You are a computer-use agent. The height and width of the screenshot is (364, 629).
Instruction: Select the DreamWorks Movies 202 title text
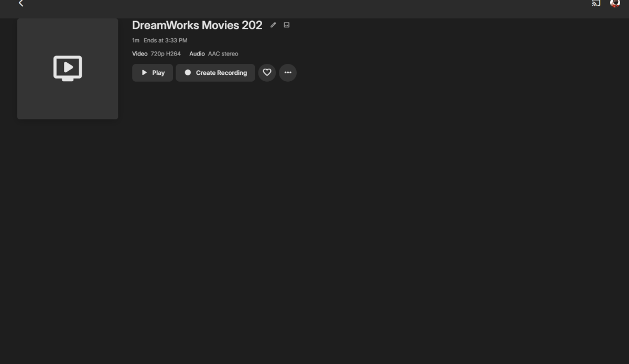tap(198, 25)
